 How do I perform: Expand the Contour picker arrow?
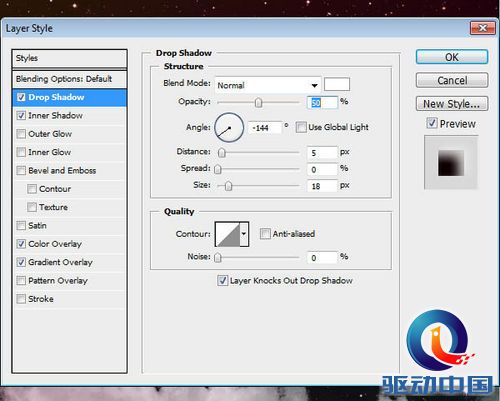[x=244, y=234]
